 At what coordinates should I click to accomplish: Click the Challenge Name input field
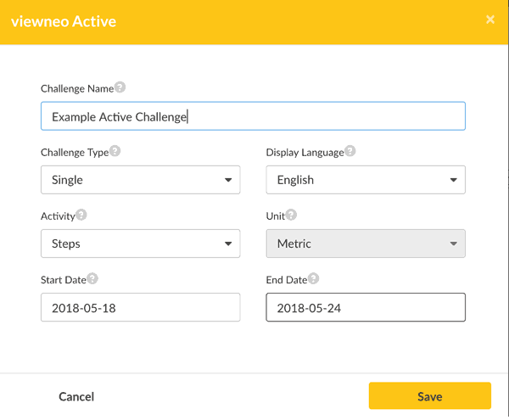click(253, 116)
